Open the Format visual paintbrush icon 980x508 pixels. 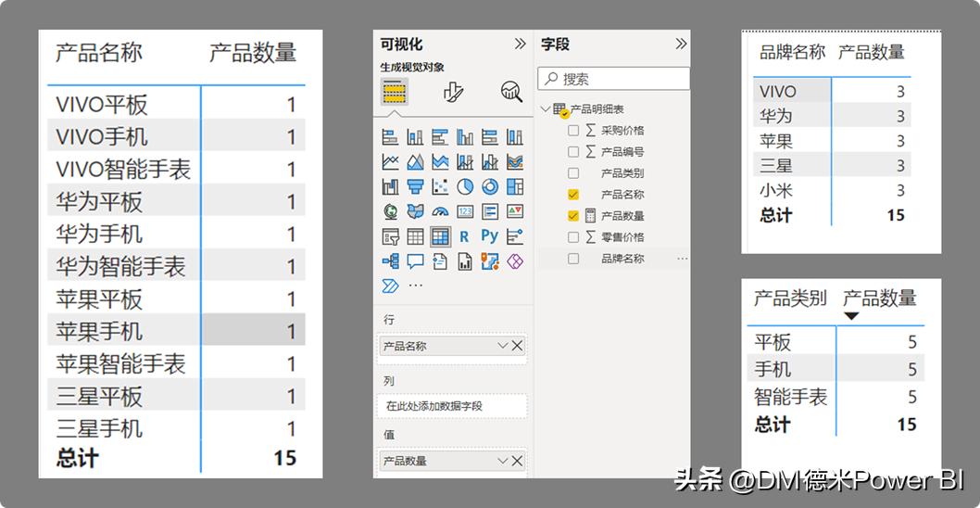(453, 92)
